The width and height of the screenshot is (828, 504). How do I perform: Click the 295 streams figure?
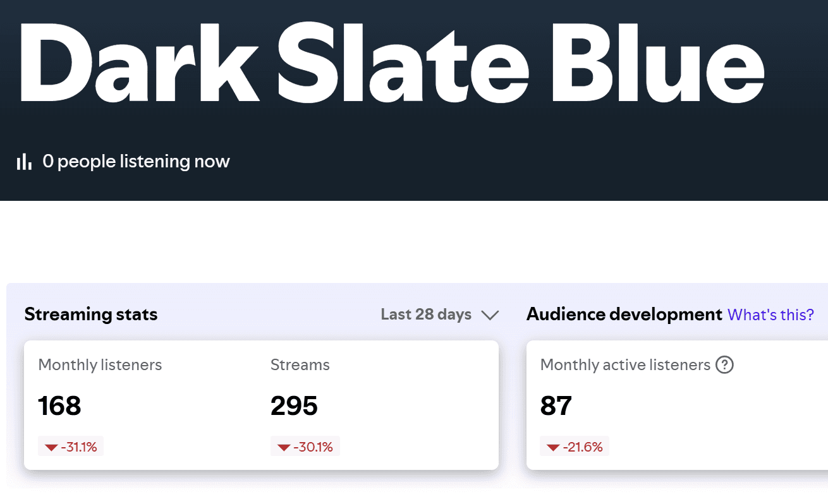pos(294,406)
